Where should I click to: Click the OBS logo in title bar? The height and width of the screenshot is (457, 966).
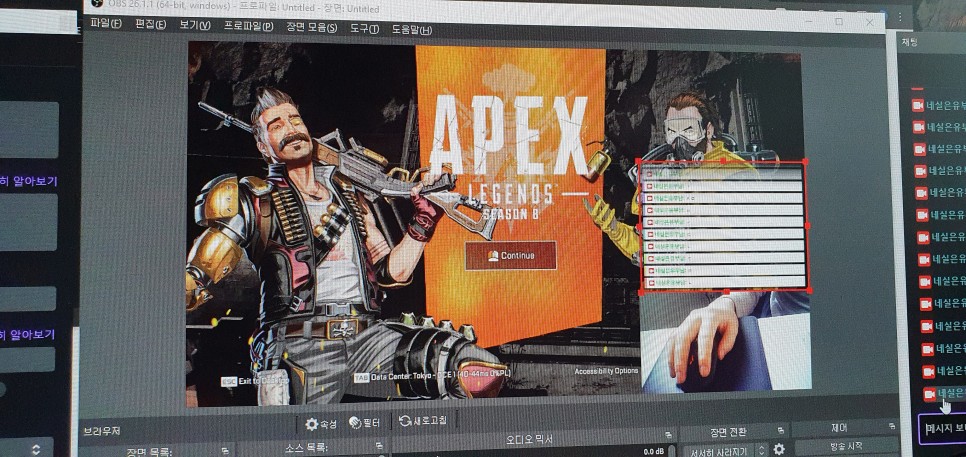tap(97, 4)
